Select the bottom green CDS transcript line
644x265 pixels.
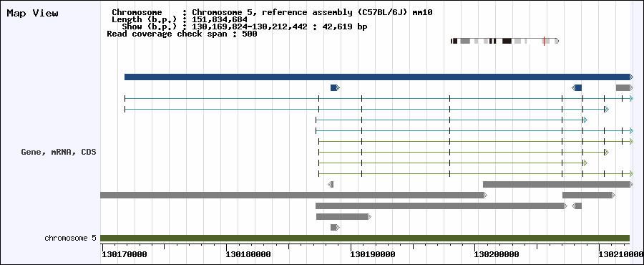pyautogui.click(x=476, y=174)
